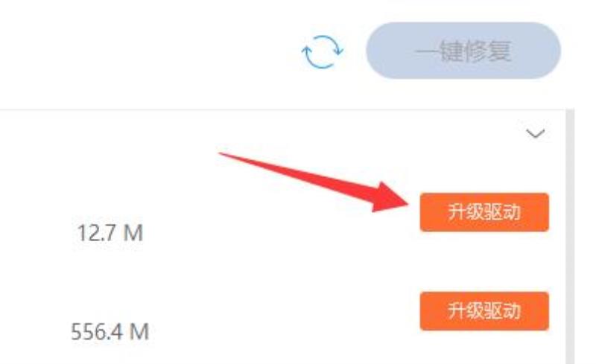Viewport: 596px width, 364px height.
Task: Click the greyed-out 一键修复 button
Action: pos(463,51)
